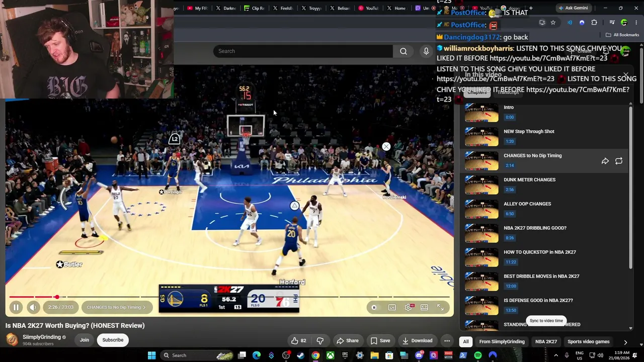This screenshot has width=644, height=362.
Task: Share the CHANGES to No Dip Timing chapter
Action: click(x=605, y=161)
